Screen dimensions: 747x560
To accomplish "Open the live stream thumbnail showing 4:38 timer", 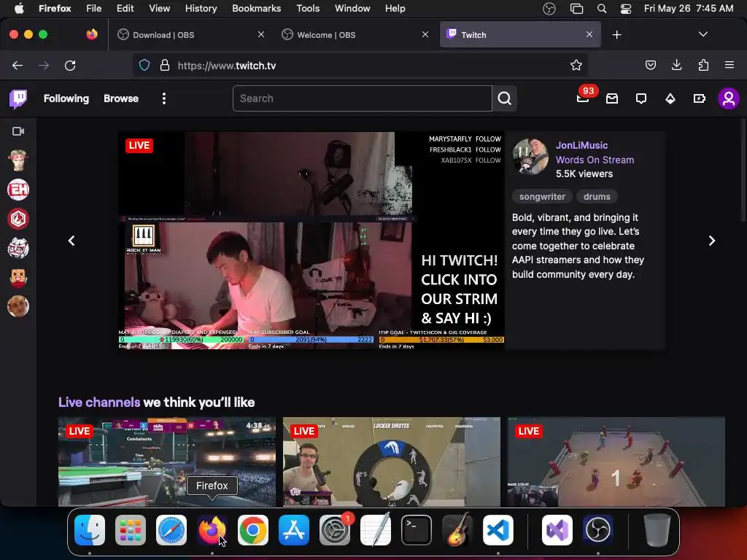I will click(x=167, y=462).
